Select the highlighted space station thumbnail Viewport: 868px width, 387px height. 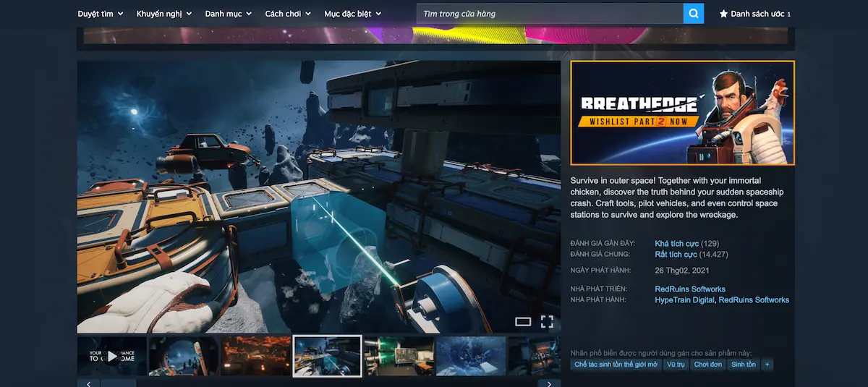coord(327,356)
